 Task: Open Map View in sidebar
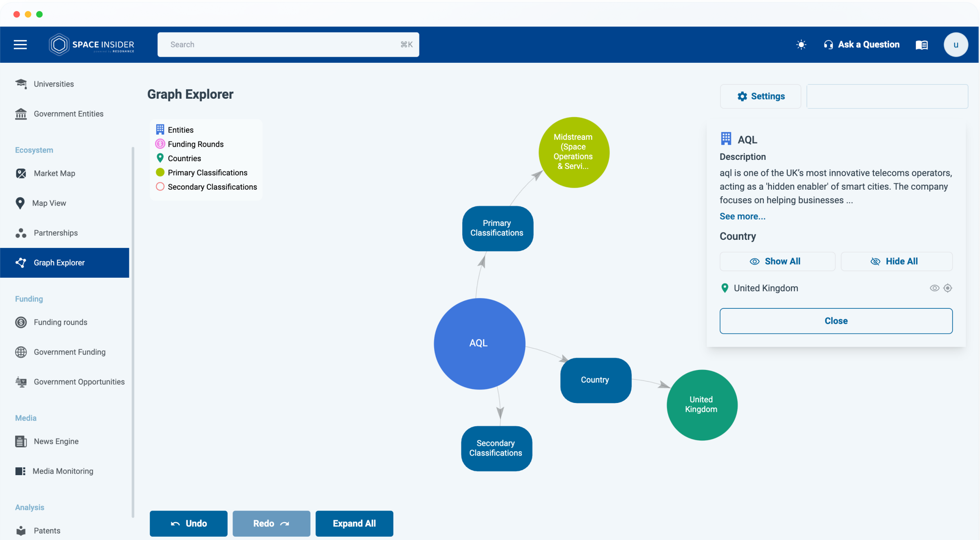(x=64, y=203)
